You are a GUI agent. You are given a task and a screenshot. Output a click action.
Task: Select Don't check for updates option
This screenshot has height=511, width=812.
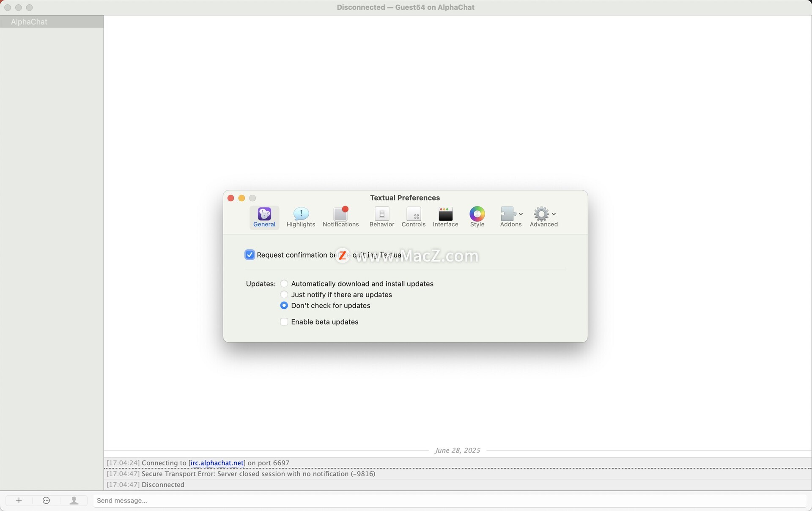(x=284, y=305)
